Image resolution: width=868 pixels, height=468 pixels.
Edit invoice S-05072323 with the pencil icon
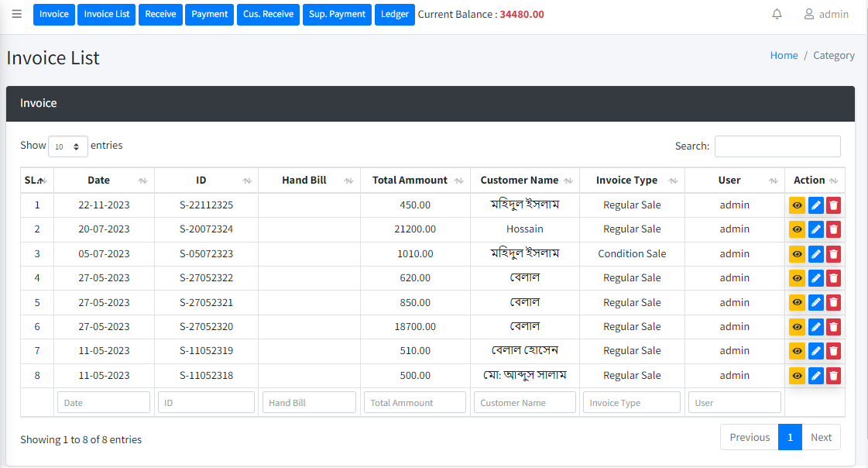click(x=815, y=254)
